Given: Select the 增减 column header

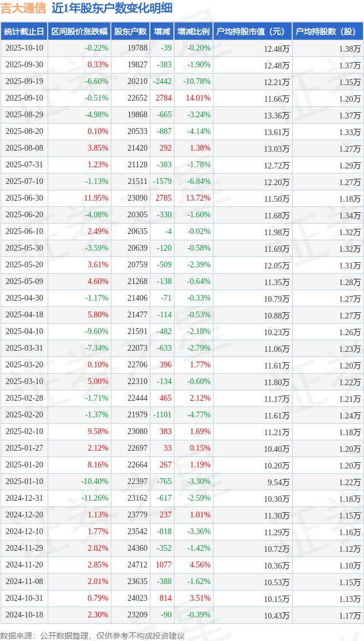Looking at the screenshot, I should pos(162,32).
